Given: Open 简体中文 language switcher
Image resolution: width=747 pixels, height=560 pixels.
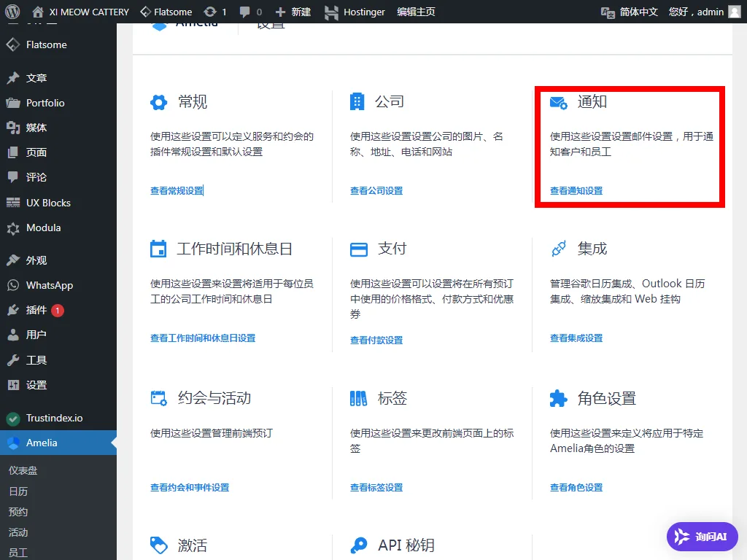Looking at the screenshot, I should tap(629, 12).
